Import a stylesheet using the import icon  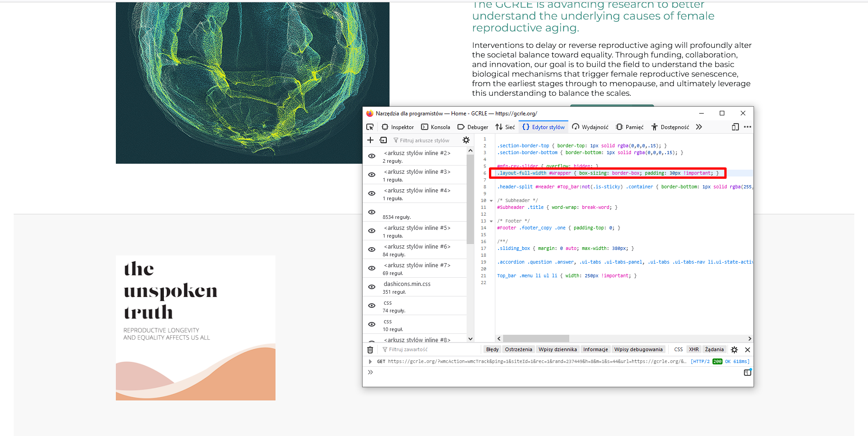(x=383, y=140)
